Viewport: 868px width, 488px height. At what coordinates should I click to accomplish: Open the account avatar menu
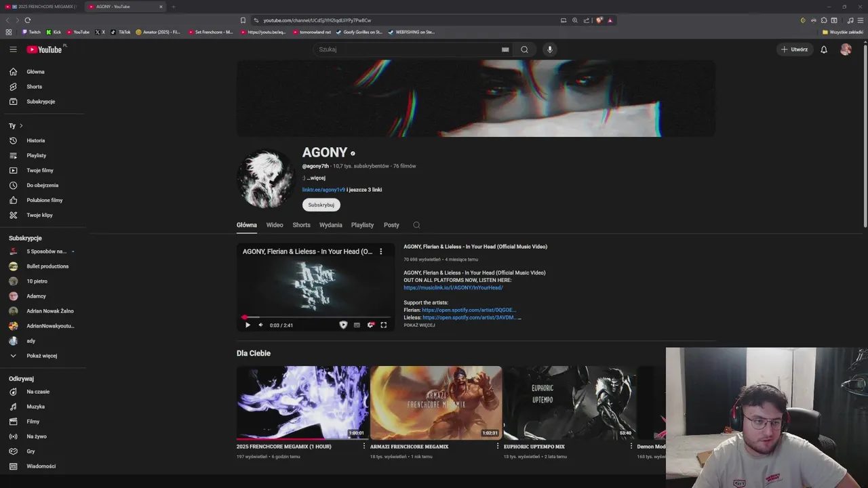846,49
